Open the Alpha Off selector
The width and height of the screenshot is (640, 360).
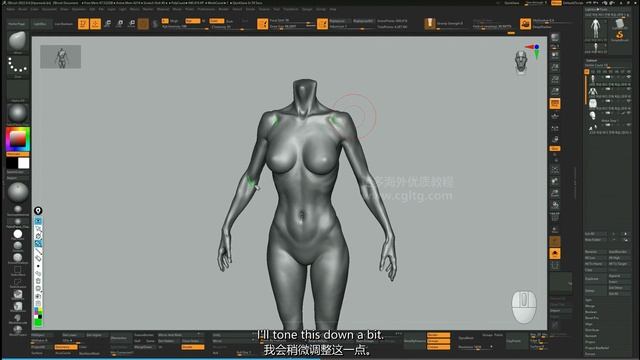click(x=18, y=90)
